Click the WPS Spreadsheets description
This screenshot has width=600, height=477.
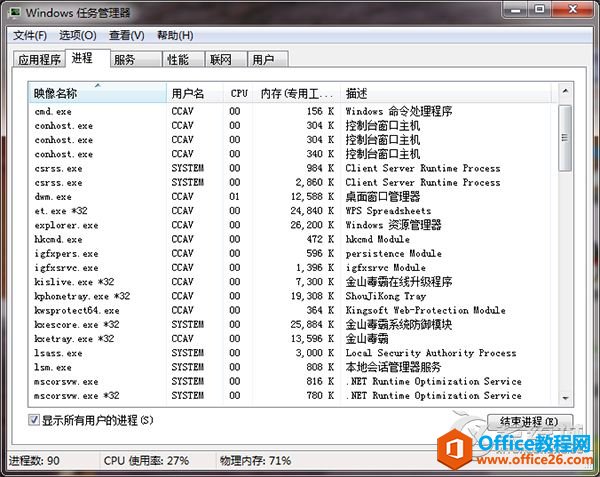(x=388, y=211)
